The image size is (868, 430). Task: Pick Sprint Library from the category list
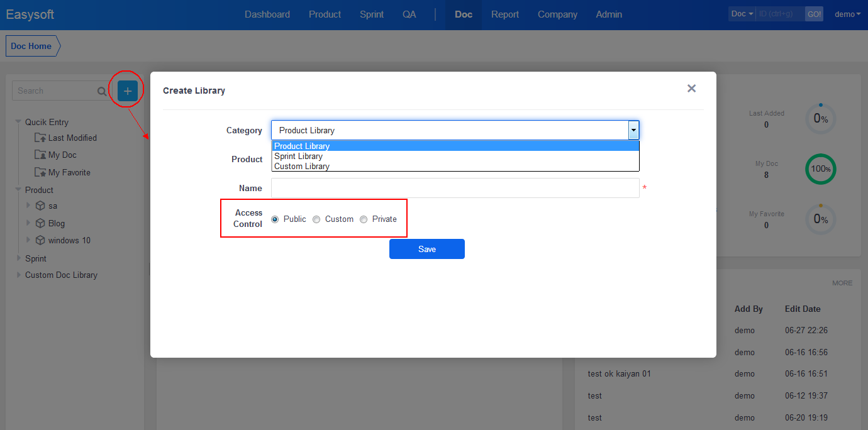pos(298,156)
